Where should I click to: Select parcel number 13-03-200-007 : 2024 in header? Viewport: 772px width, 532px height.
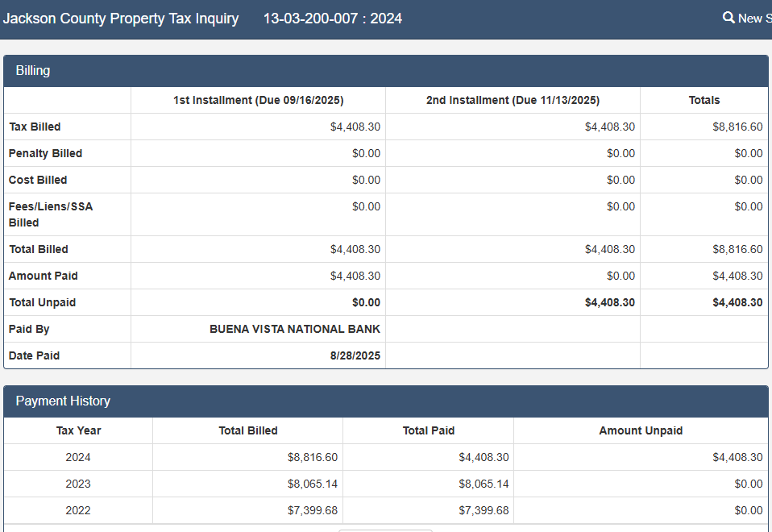332,18
